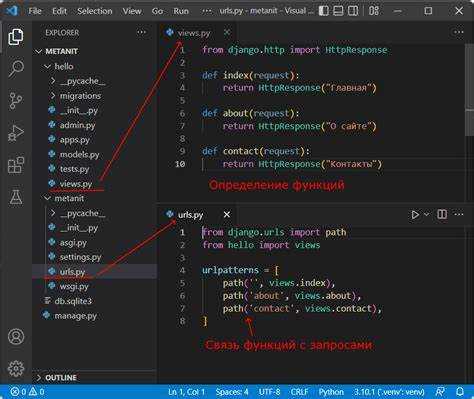Change encoding via UTF-8
Image resolution: width=474 pixels, height=399 pixels.
[x=269, y=392]
